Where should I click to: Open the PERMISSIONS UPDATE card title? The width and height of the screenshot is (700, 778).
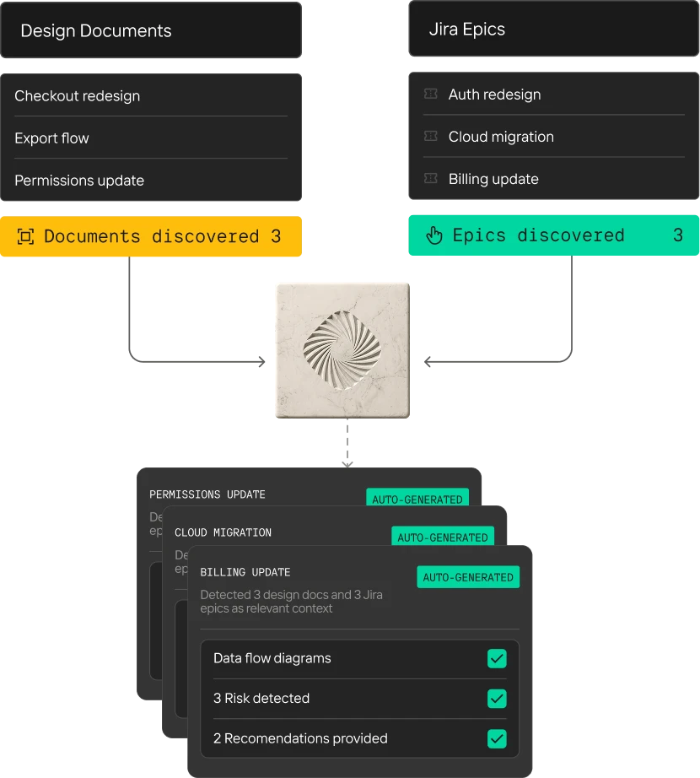[207, 494]
